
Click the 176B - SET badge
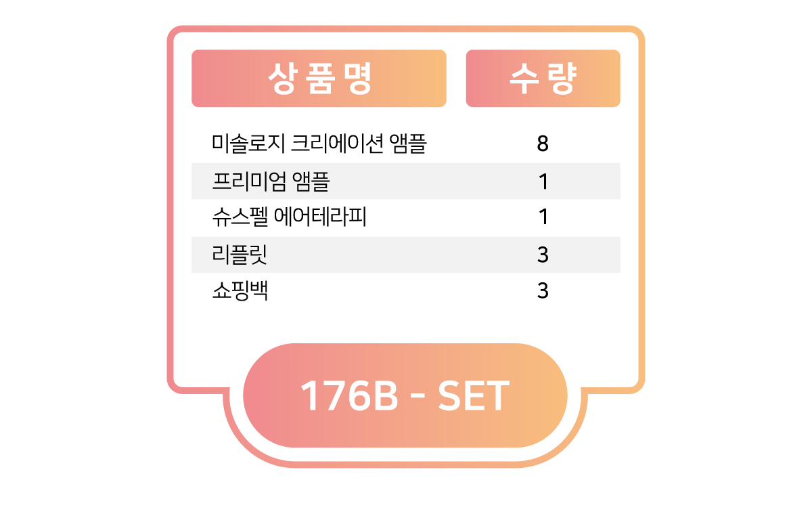pyautogui.click(x=405, y=395)
